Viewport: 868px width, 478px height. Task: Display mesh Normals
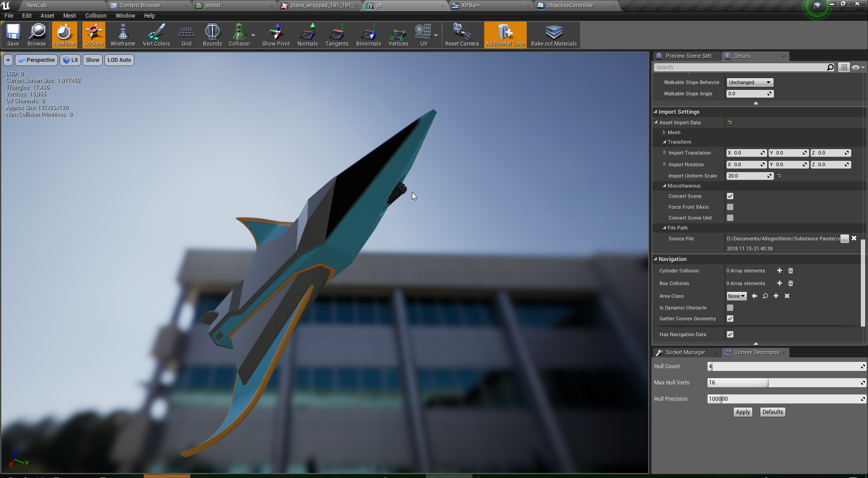pos(307,35)
